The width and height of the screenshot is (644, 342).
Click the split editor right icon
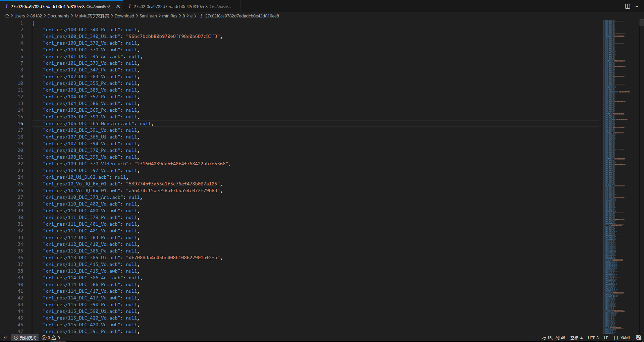[627, 6]
